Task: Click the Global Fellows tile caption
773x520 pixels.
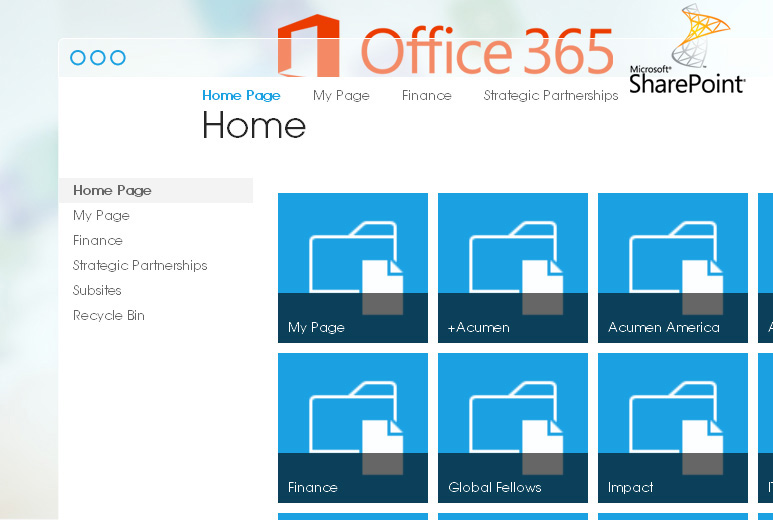Action: coord(494,487)
